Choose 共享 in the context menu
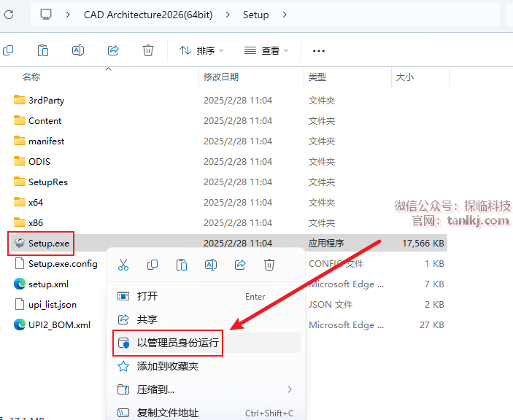The image size is (513, 420). [x=206, y=319]
